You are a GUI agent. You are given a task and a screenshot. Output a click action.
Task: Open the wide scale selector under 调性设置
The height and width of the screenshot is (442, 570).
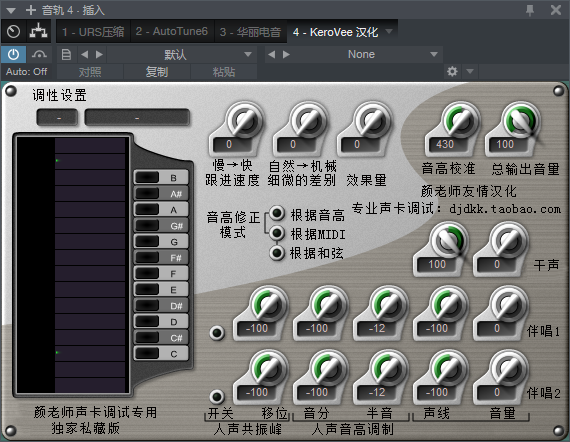(137, 117)
